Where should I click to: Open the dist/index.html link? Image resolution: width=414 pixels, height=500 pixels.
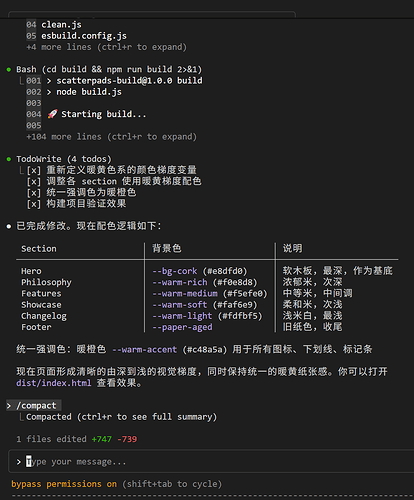tap(54, 383)
